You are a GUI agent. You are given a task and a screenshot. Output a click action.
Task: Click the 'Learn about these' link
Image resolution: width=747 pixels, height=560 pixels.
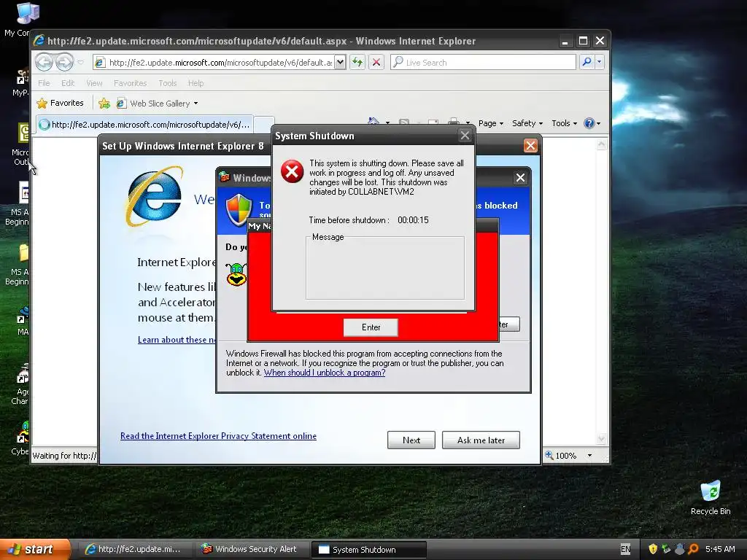click(177, 340)
